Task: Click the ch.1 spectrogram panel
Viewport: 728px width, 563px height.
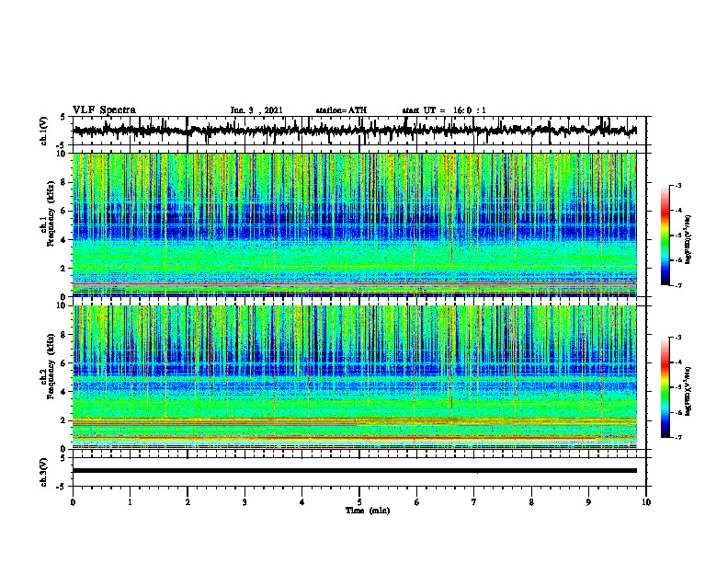Action: 354,224
